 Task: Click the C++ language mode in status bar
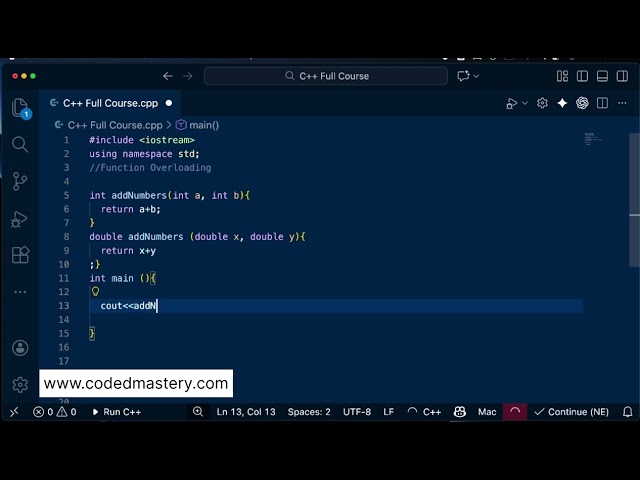coord(431,412)
